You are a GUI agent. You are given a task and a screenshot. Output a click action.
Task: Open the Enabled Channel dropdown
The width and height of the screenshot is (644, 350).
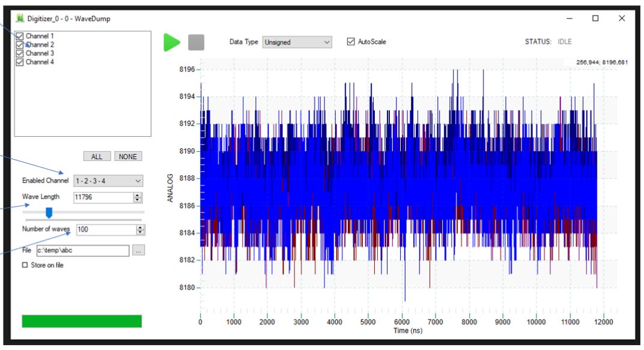108,181
